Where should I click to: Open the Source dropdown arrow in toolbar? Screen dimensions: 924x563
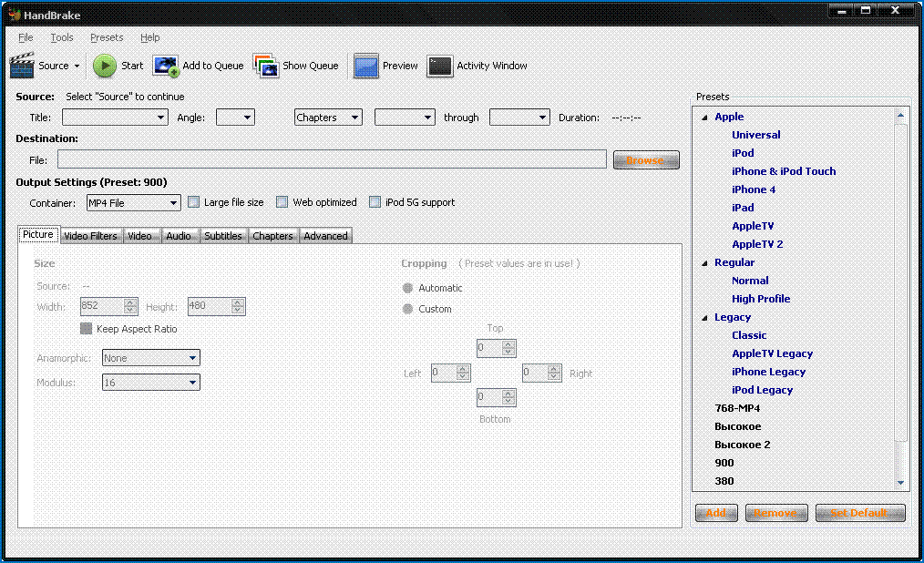(77, 66)
